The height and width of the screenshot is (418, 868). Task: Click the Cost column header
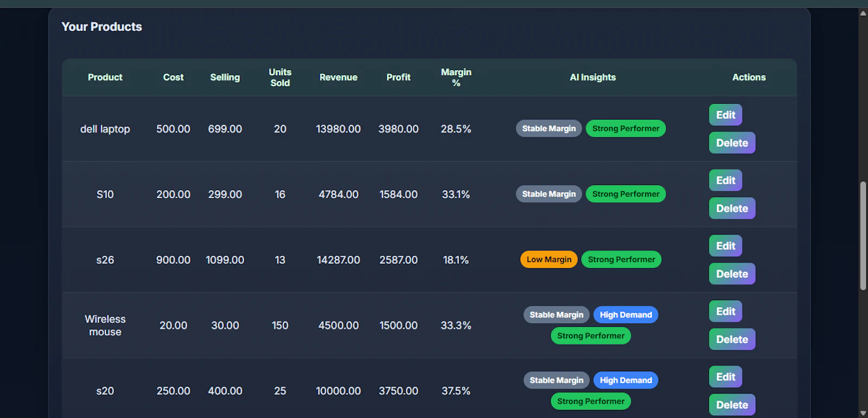[174, 78]
